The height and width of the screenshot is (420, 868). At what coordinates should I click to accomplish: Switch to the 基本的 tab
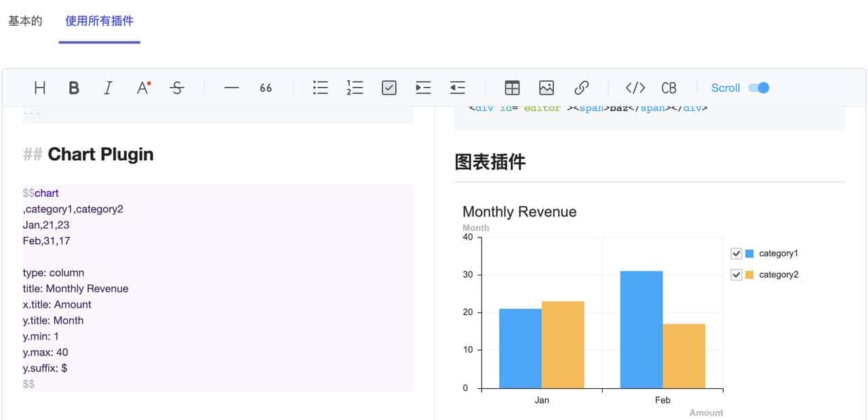(x=24, y=21)
